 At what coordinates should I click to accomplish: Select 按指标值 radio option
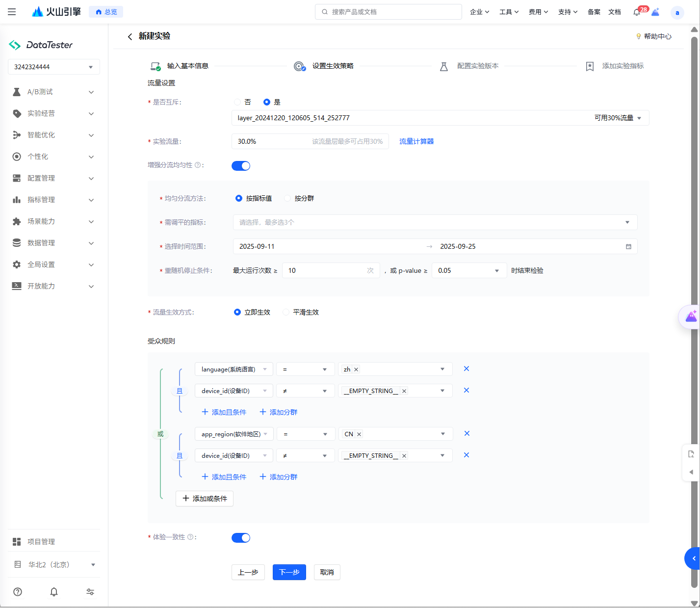click(x=239, y=198)
